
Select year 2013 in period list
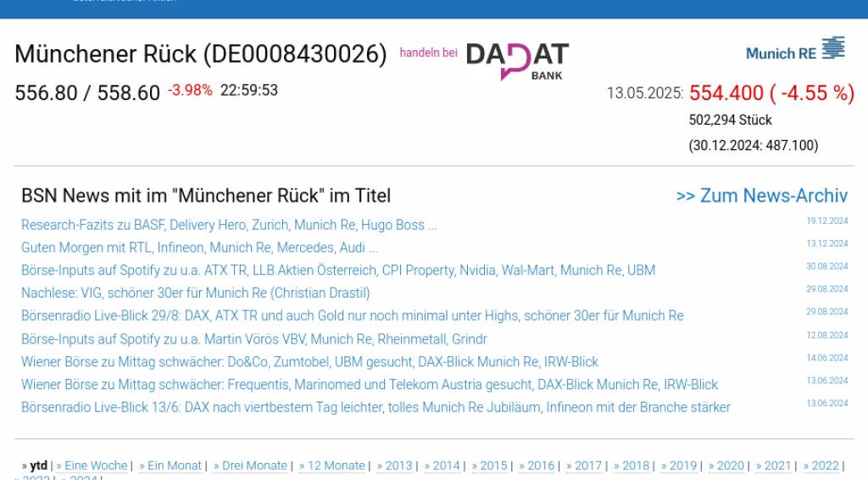(398, 466)
